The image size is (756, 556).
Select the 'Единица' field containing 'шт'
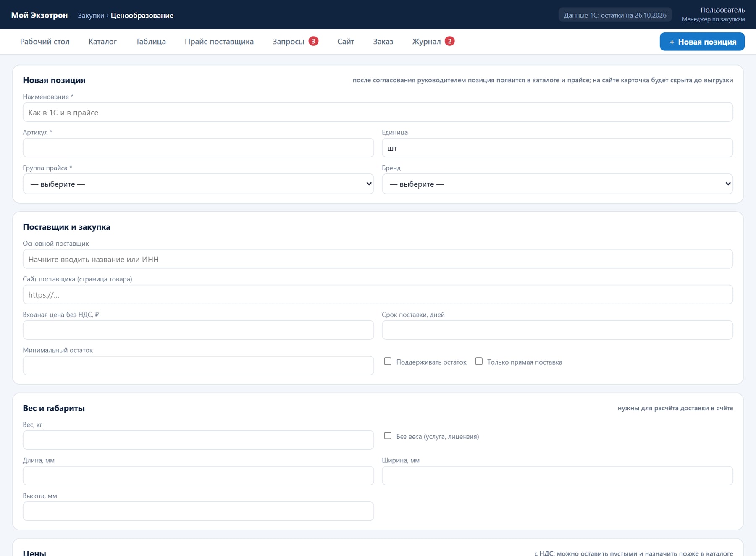click(557, 148)
